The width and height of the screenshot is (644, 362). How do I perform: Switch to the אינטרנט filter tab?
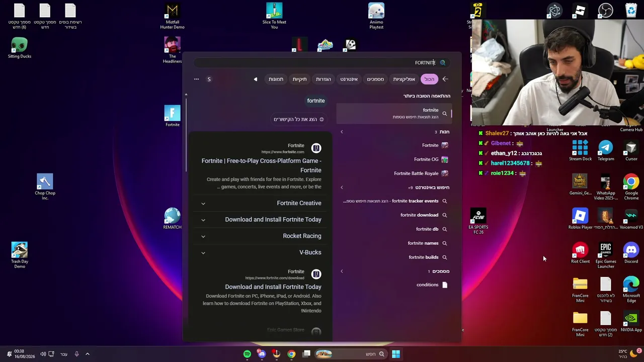(349, 79)
